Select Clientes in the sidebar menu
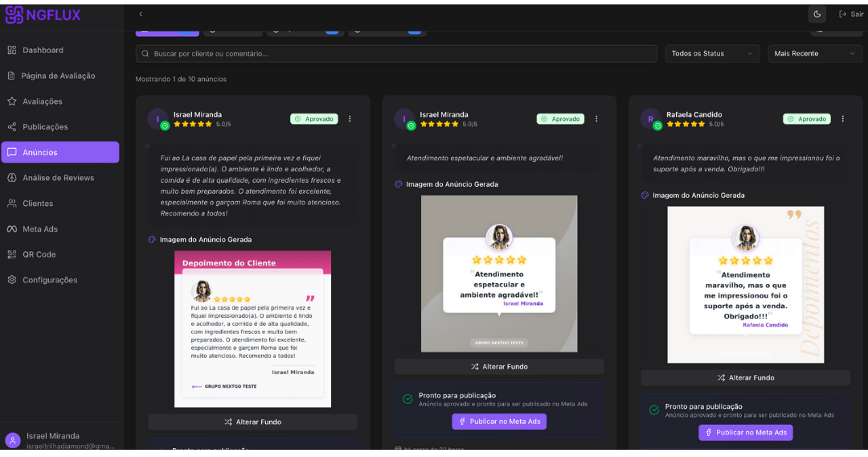 pos(38,204)
